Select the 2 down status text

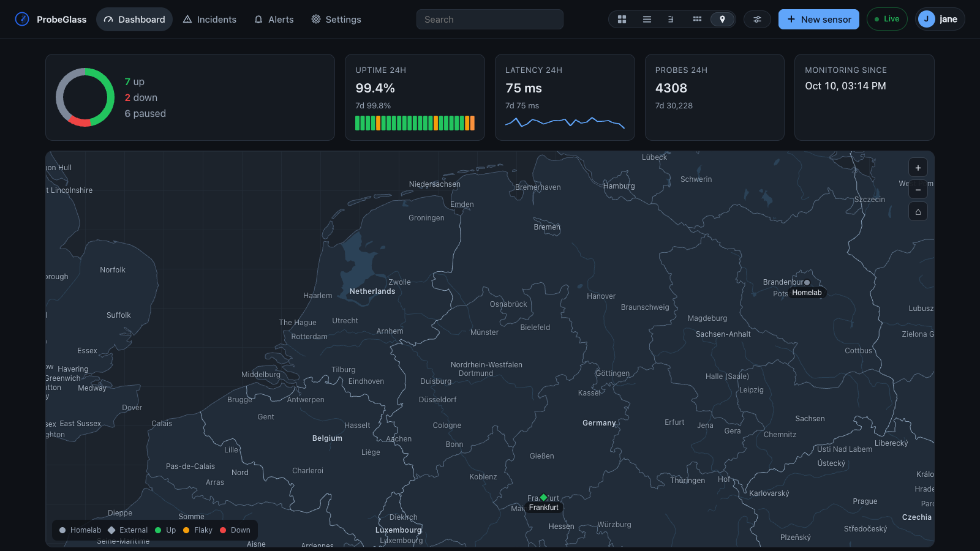(141, 97)
